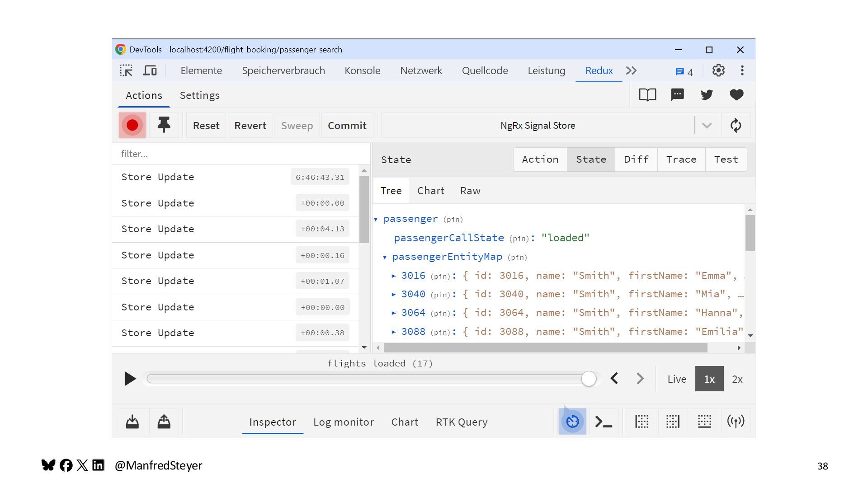Viewport: 868px width, 488px height.
Task: Click the import state download icon
Action: click(x=132, y=422)
